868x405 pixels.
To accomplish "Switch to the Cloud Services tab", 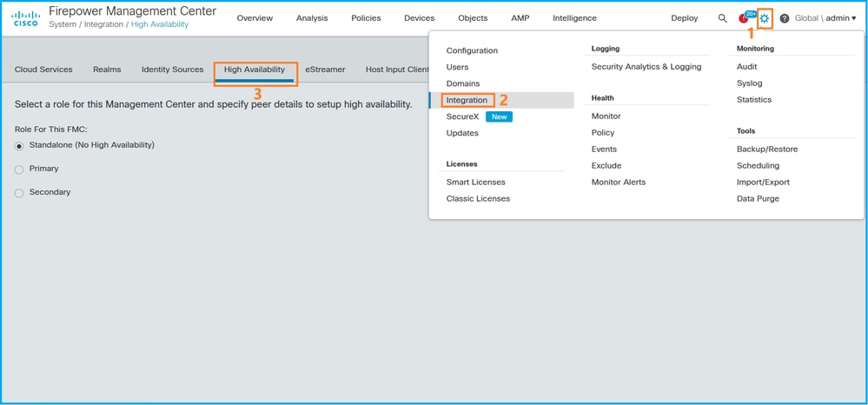I will (43, 70).
